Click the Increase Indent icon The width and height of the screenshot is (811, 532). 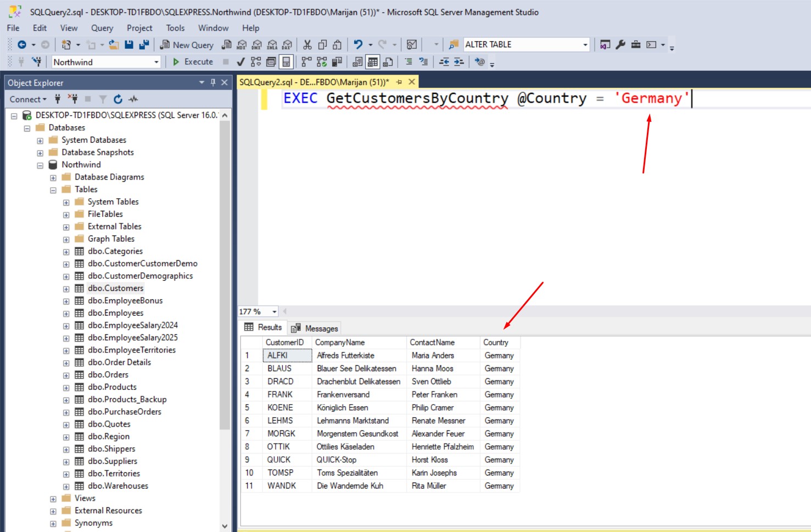tap(459, 62)
